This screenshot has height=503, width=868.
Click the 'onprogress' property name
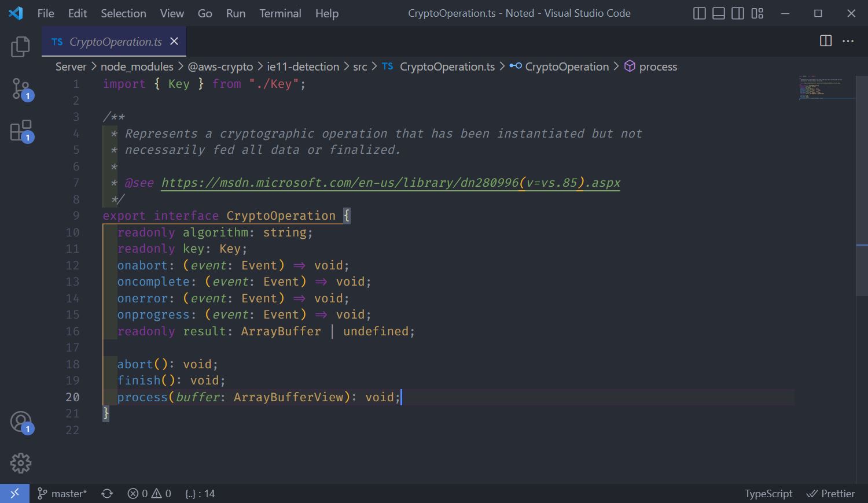[x=153, y=315]
